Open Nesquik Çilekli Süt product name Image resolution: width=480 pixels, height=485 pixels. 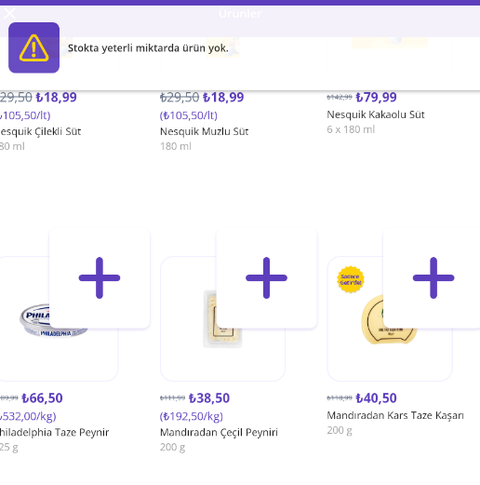[40, 132]
